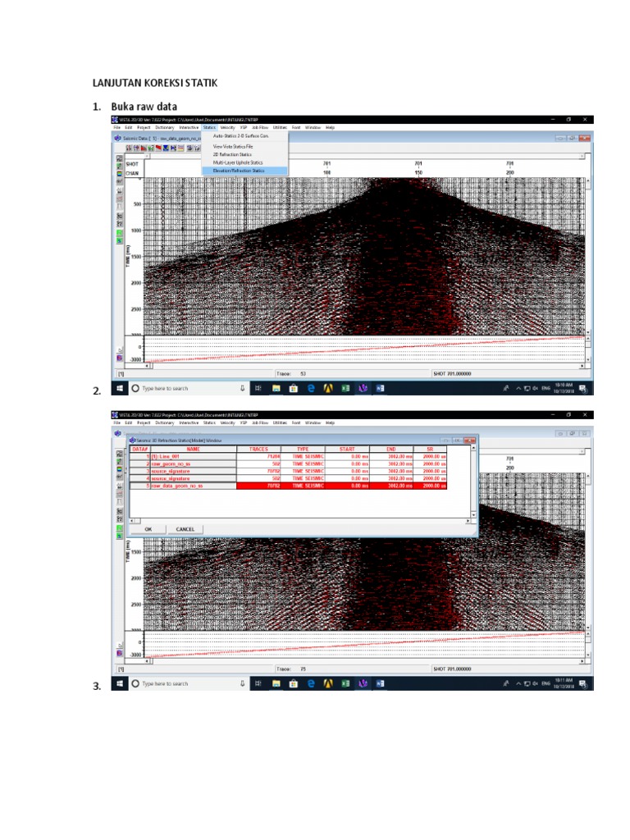Open Microsoft Edge from the upper taskbar
The image size is (630, 840).
tap(311, 389)
